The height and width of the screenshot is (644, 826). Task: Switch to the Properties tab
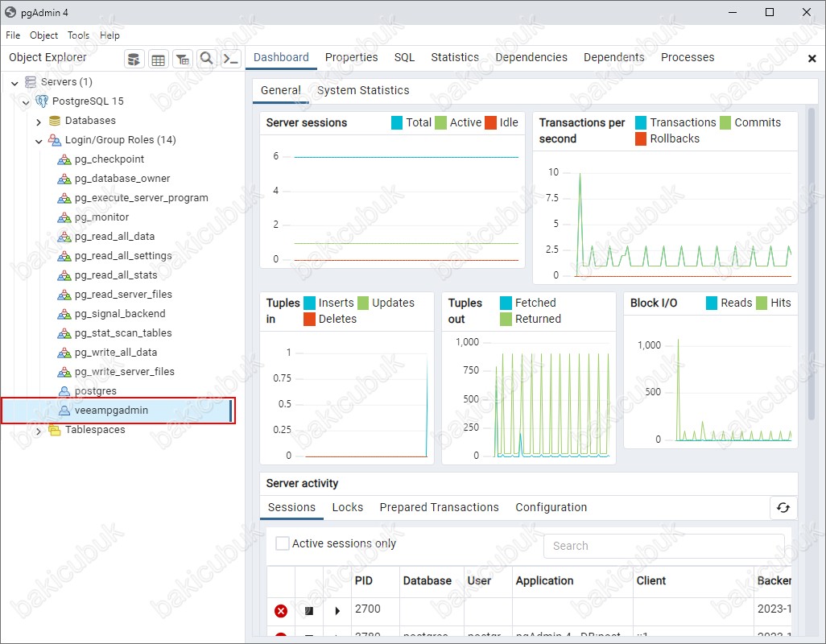(351, 57)
